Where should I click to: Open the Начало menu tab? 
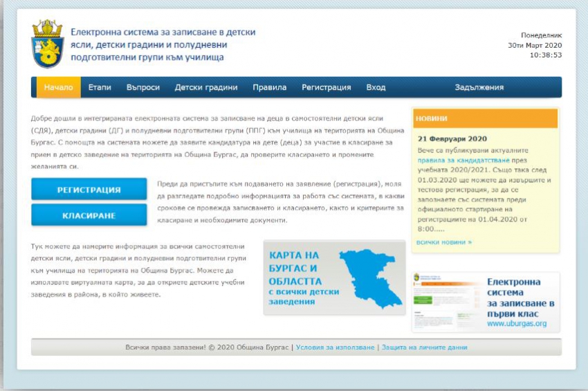[x=59, y=87]
